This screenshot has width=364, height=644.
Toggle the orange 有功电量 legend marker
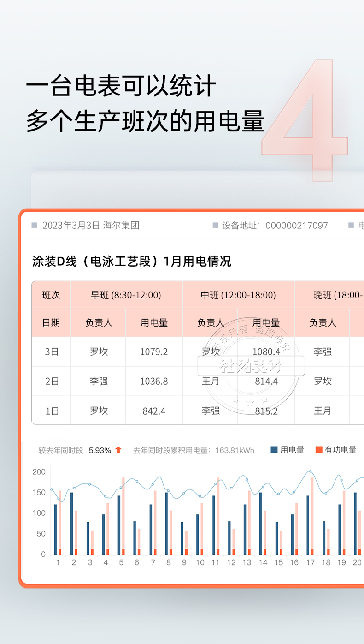tap(319, 450)
